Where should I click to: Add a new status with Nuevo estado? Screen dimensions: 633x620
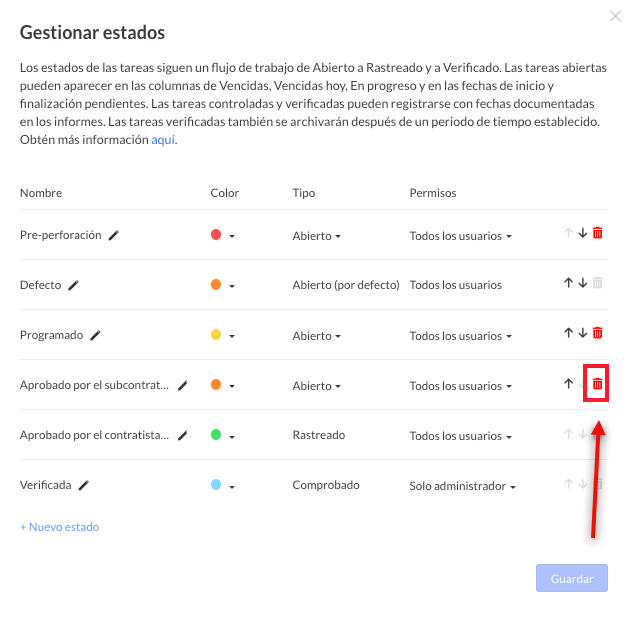pyautogui.click(x=60, y=527)
